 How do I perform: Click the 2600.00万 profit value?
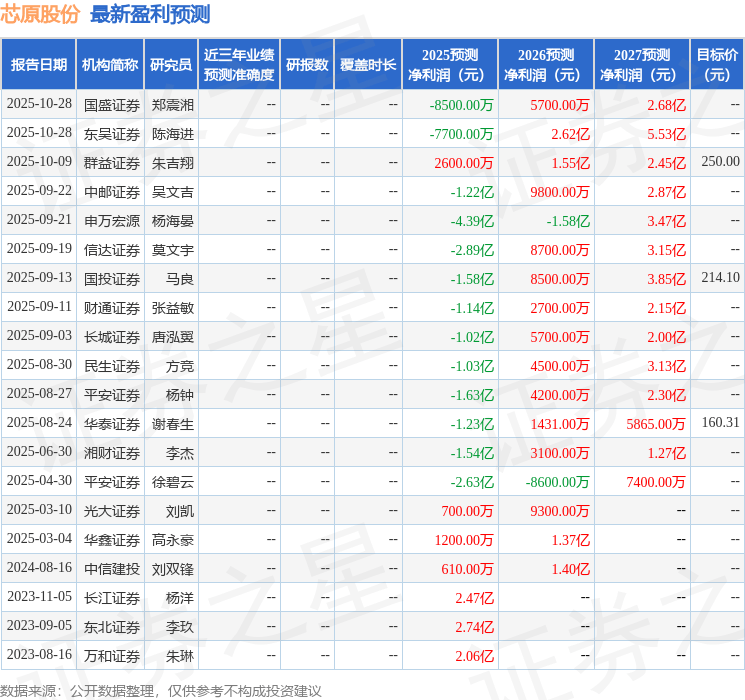pos(464,163)
